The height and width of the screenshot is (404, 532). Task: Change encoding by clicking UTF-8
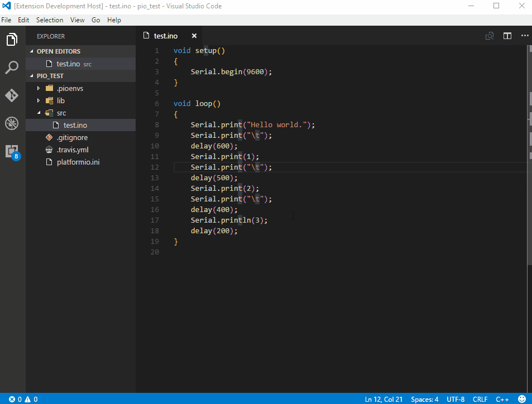pos(456,399)
